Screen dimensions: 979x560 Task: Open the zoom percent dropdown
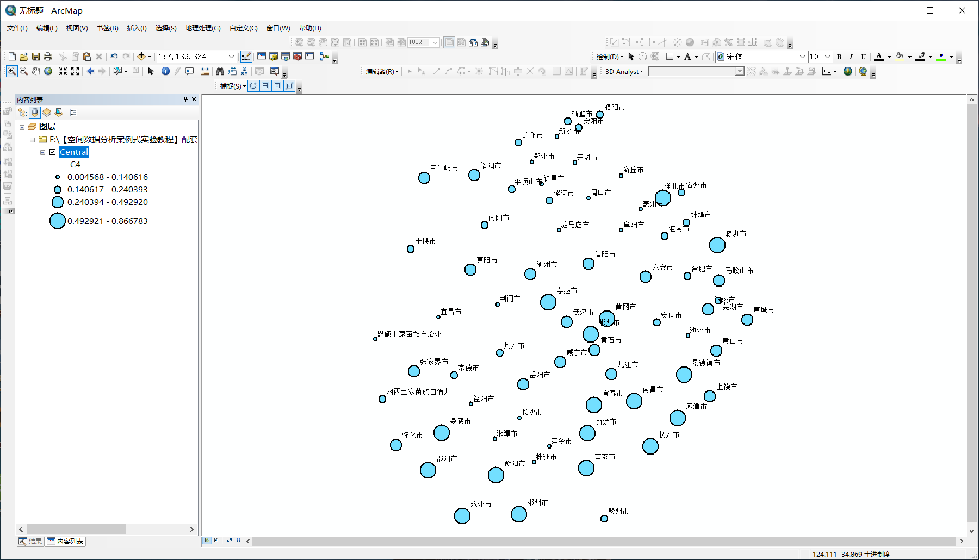click(x=435, y=42)
